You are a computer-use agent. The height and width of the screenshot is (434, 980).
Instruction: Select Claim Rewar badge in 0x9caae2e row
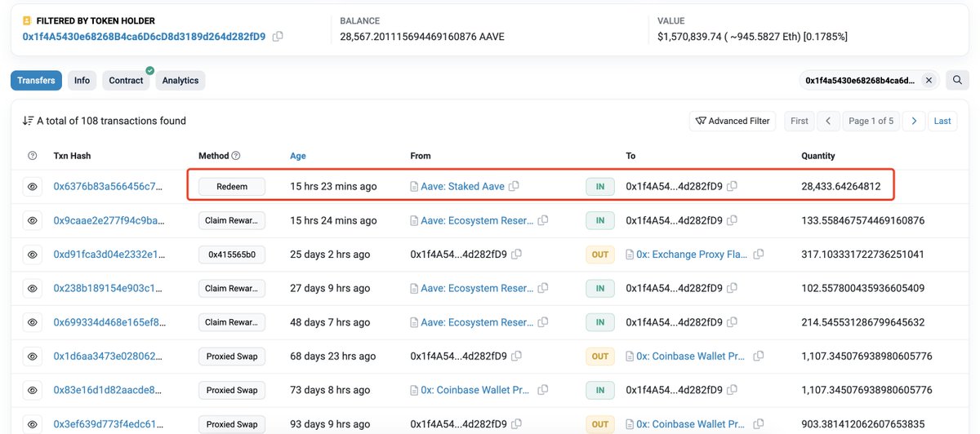tap(232, 220)
